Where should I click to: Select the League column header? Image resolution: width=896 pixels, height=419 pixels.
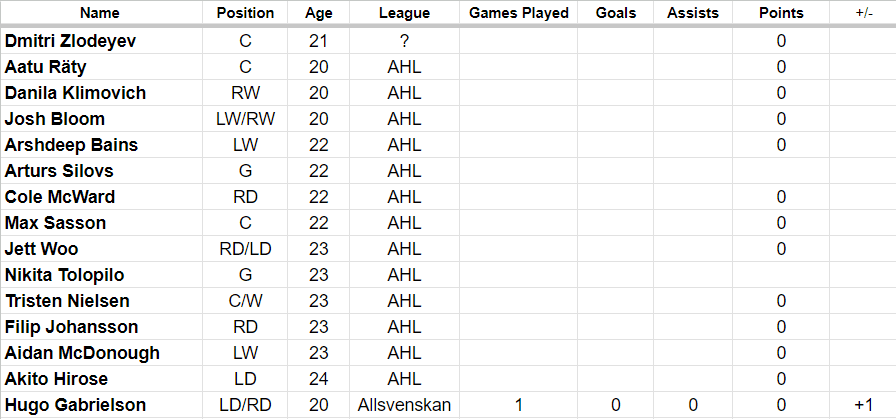(405, 13)
